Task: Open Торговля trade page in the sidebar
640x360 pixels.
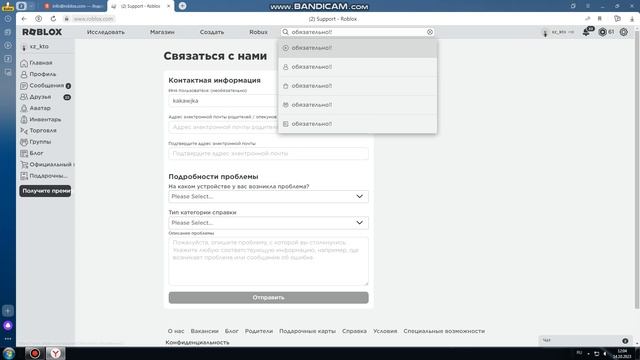Action: click(x=38, y=131)
